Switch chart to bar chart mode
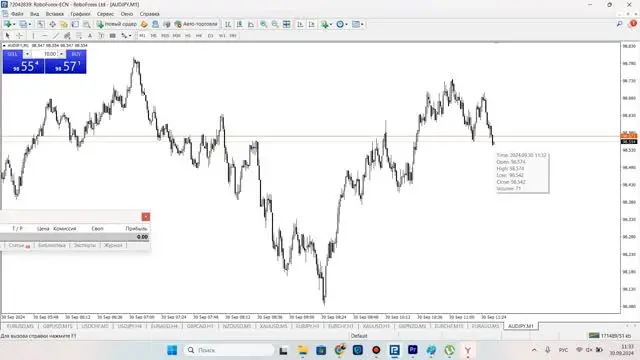Image resolution: width=640 pixels, height=360 pixels. tap(228, 24)
